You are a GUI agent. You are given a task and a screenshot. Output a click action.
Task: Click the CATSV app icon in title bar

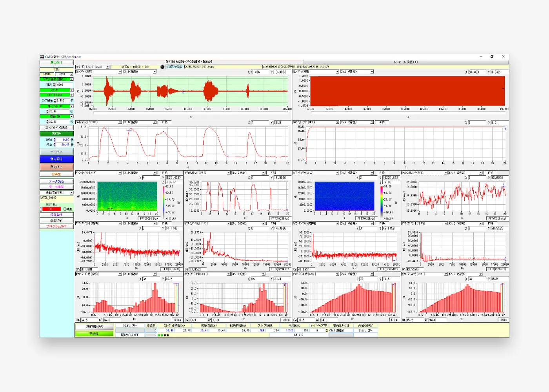[x=42, y=57]
